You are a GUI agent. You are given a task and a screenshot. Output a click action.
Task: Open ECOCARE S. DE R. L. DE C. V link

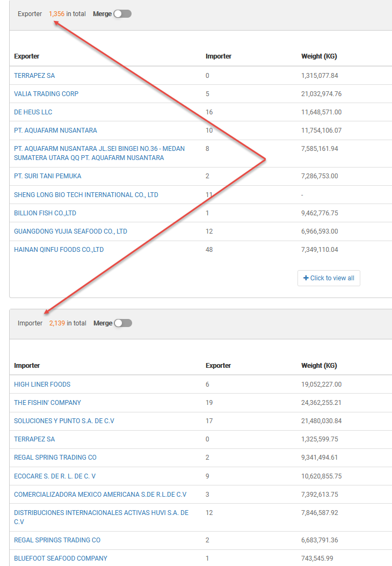pos(55,476)
